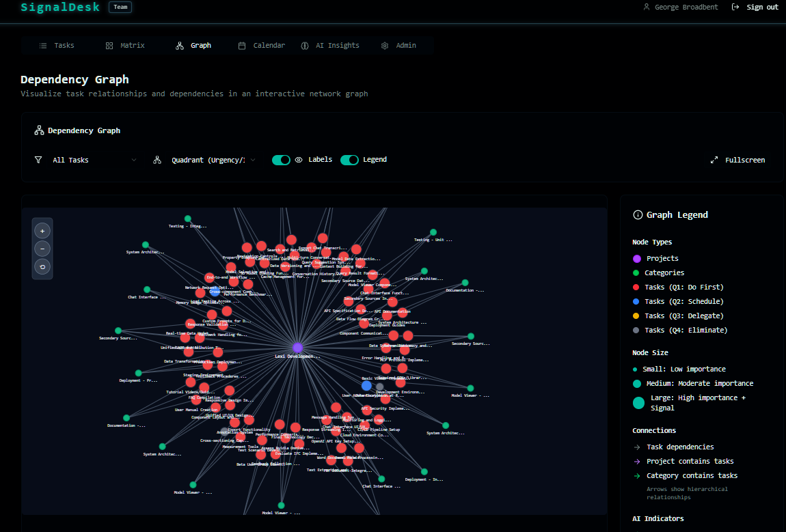
Task: Toggle the Labels switch
Action: point(281,160)
